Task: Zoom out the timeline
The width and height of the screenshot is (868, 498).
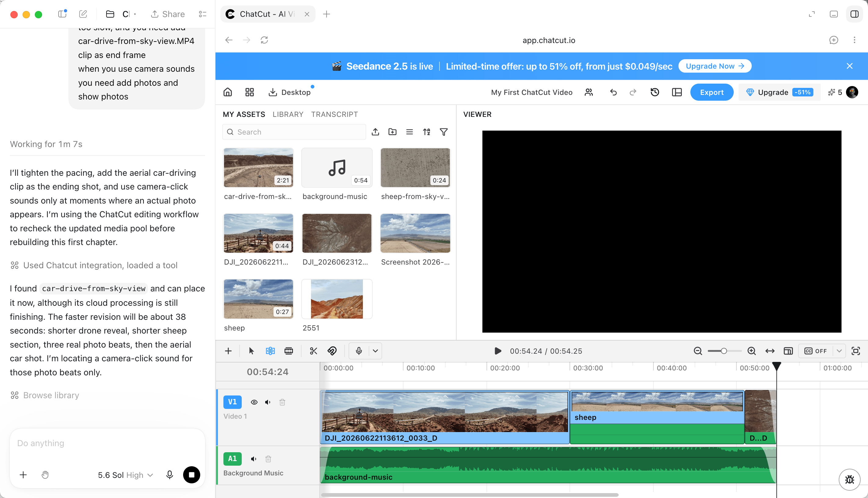Action: (x=698, y=351)
